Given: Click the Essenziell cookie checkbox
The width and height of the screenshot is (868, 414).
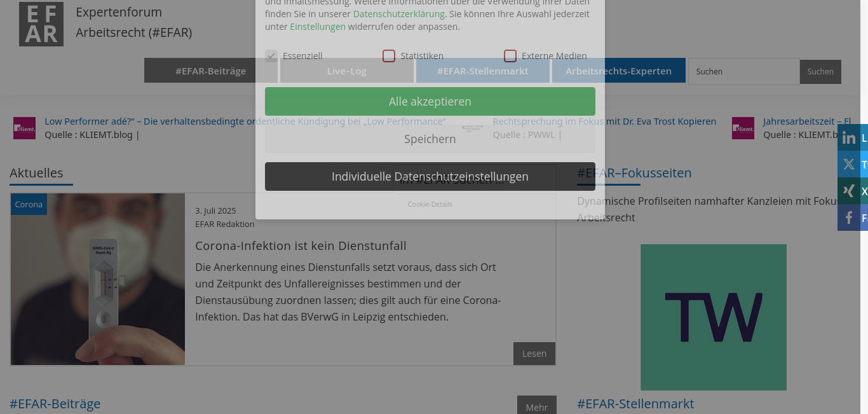Looking at the screenshot, I should 271,56.
